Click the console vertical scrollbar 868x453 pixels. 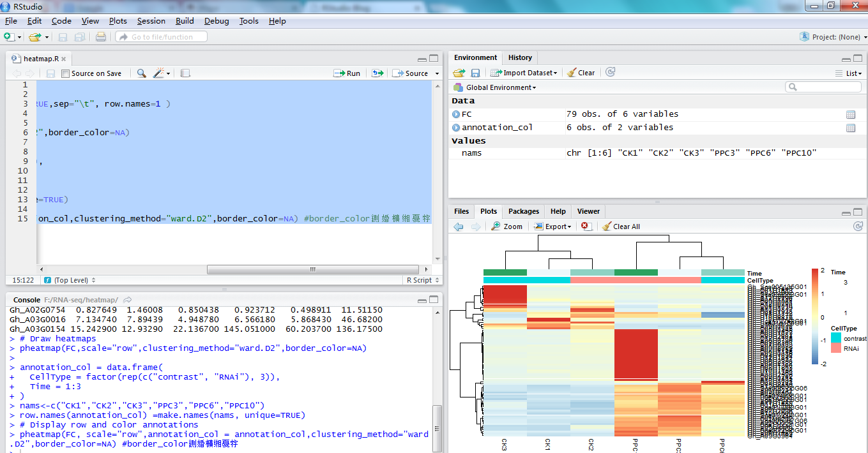tap(437, 429)
